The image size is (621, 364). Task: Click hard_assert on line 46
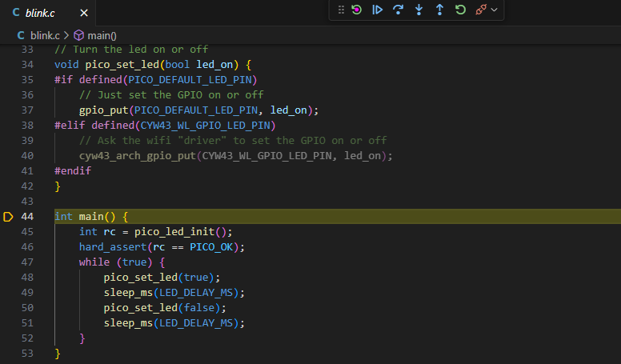coord(113,247)
